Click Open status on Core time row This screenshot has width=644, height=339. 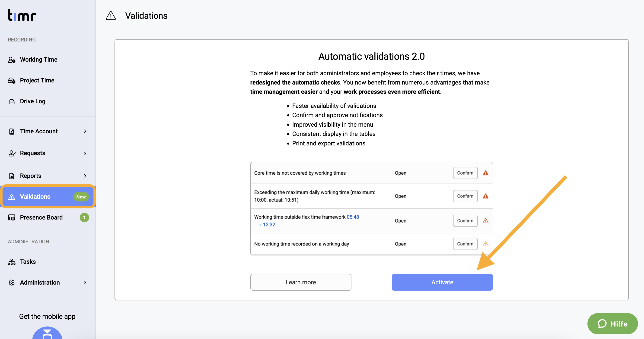tap(401, 173)
